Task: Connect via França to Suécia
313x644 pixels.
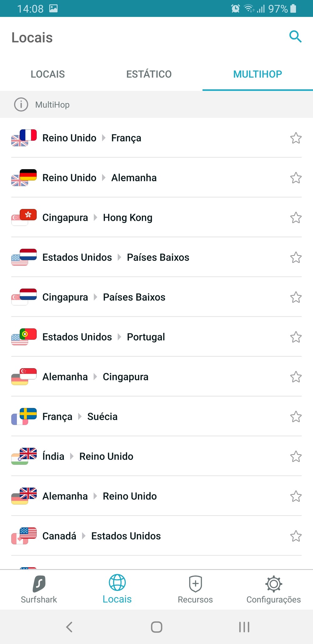Action: [x=80, y=417]
